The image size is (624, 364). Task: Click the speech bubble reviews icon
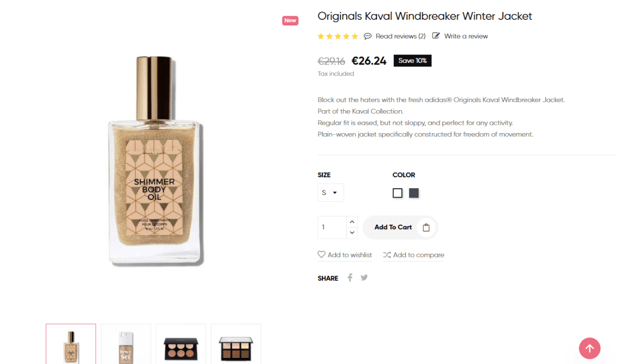coord(368,36)
